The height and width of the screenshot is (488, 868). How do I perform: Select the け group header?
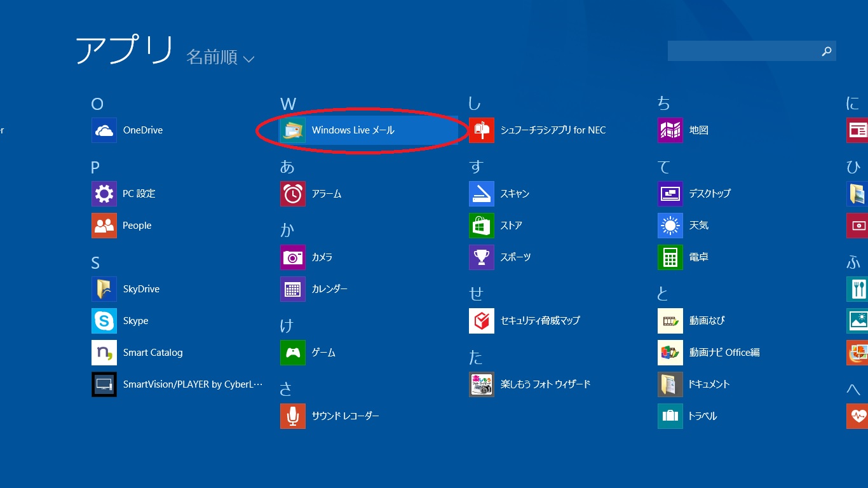287,325
